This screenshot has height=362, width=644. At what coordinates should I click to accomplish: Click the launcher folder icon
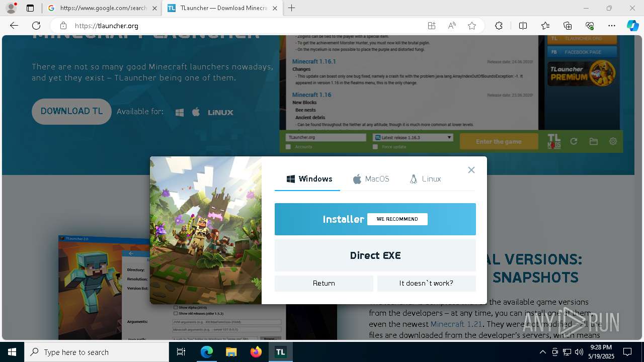pyautogui.click(x=594, y=142)
